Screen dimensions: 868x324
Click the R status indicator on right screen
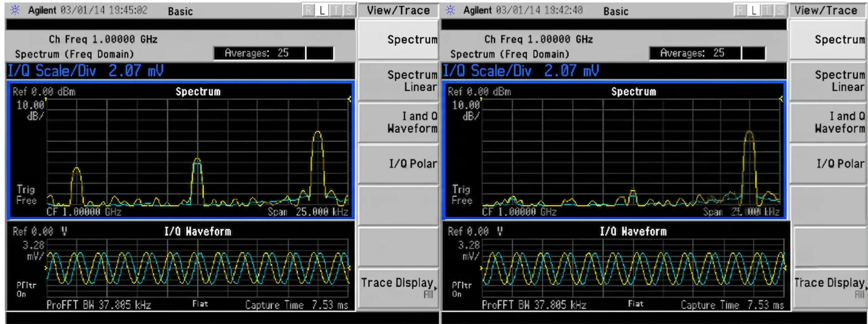pyautogui.click(x=740, y=10)
